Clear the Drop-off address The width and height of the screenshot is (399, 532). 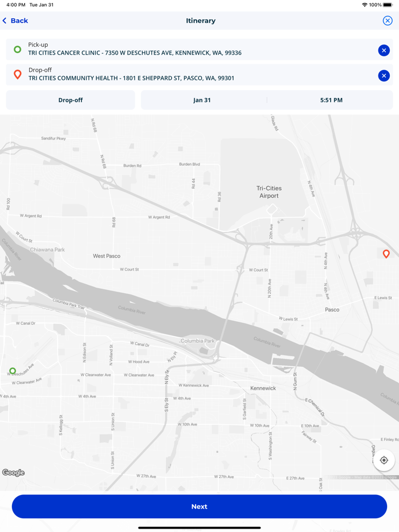(x=384, y=76)
